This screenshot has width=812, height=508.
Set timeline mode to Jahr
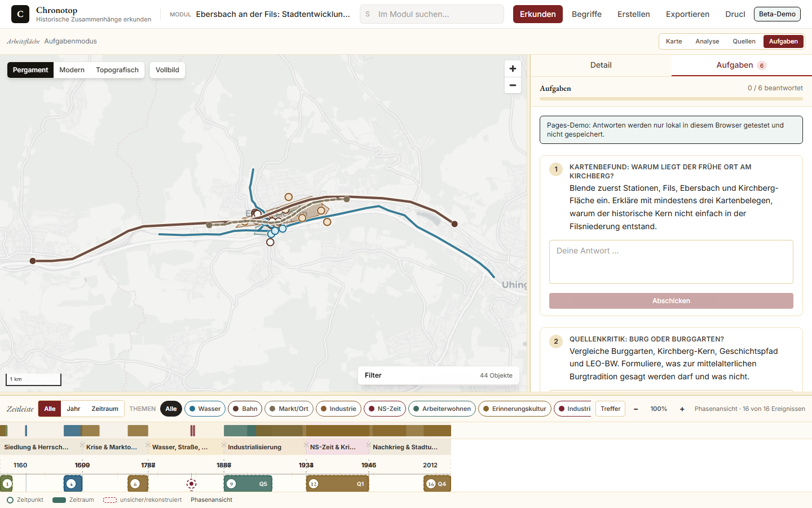tap(73, 409)
